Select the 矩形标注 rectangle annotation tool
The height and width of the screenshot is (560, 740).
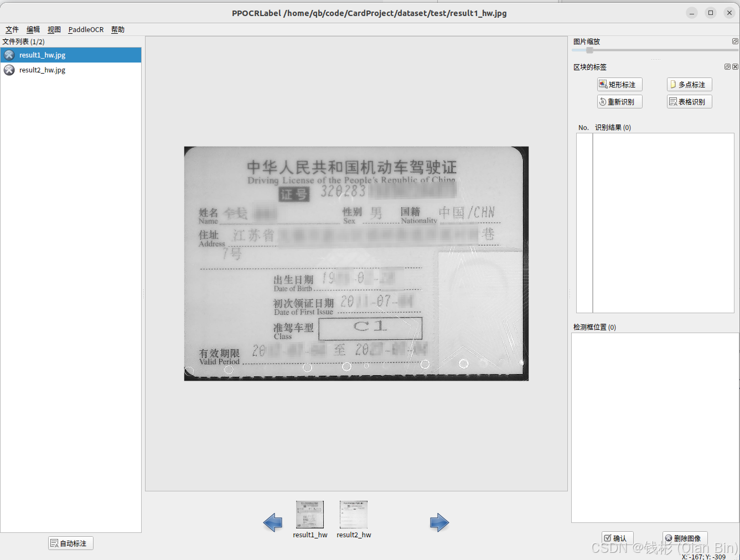pyautogui.click(x=619, y=84)
